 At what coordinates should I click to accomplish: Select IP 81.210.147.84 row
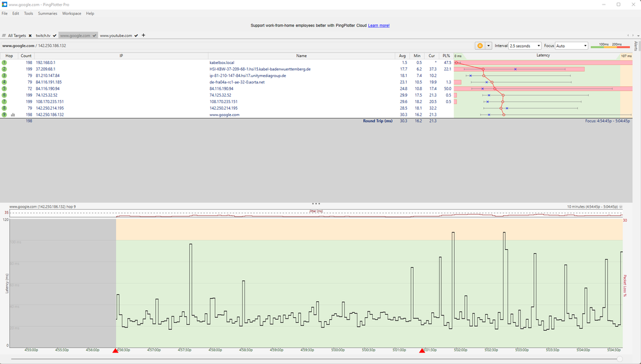click(x=47, y=76)
